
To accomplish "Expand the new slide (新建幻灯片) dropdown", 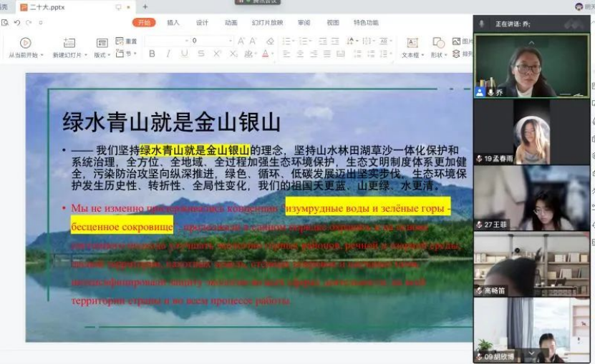I will point(85,55).
